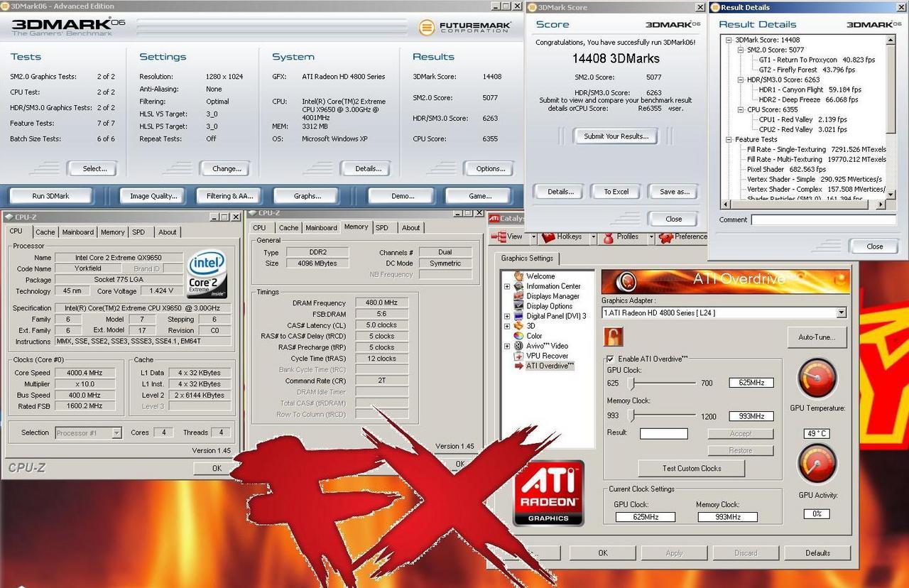Expand the Avivo Video tree node
The width and height of the screenshot is (909, 588).
[x=507, y=346]
